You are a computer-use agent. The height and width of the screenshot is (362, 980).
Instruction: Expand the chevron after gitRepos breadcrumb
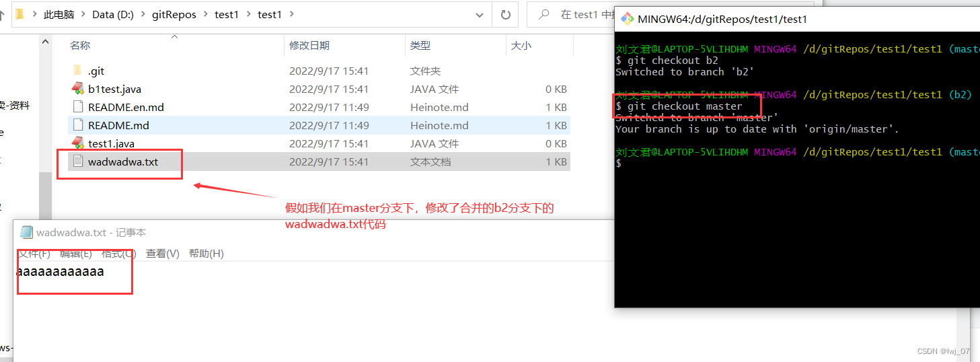(x=206, y=14)
